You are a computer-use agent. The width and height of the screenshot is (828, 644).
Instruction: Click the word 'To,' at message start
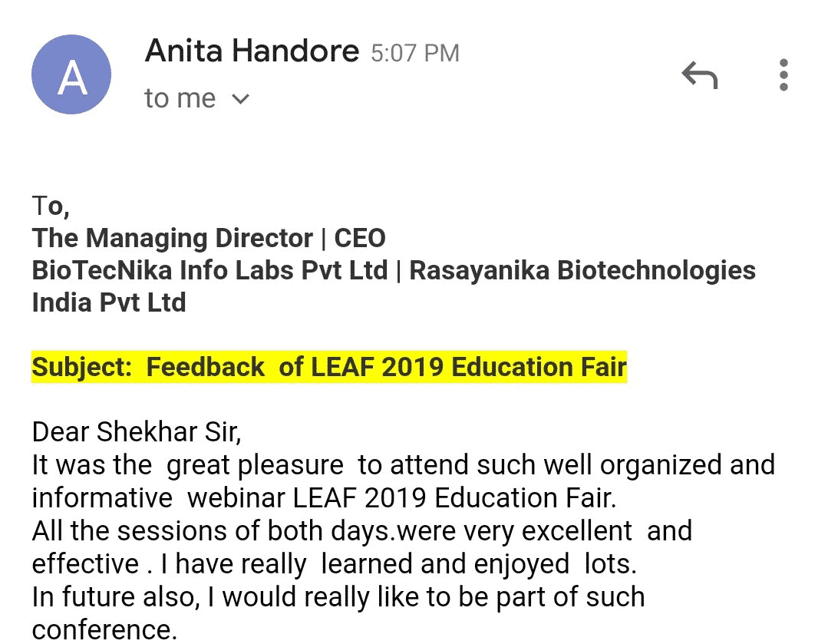[x=51, y=206]
